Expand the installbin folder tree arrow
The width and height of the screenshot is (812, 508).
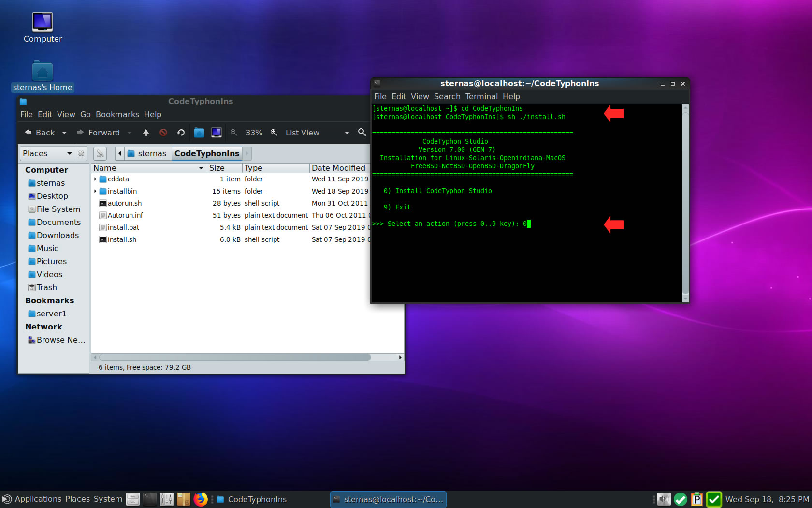[95, 191]
